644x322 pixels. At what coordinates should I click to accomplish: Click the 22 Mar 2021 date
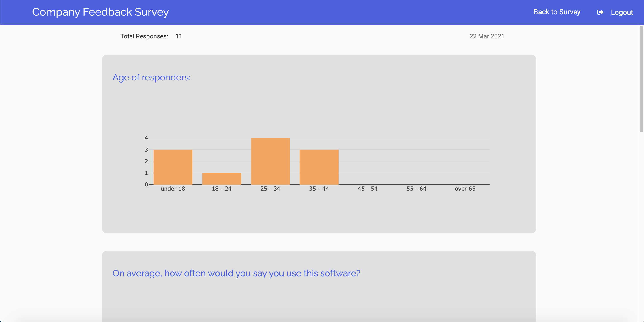486,36
